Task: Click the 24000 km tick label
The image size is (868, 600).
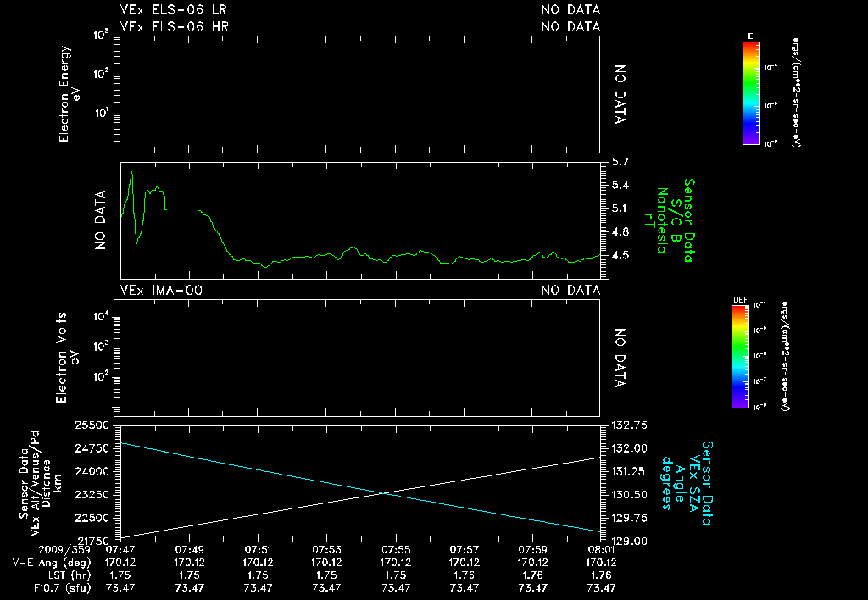Action: pos(92,472)
